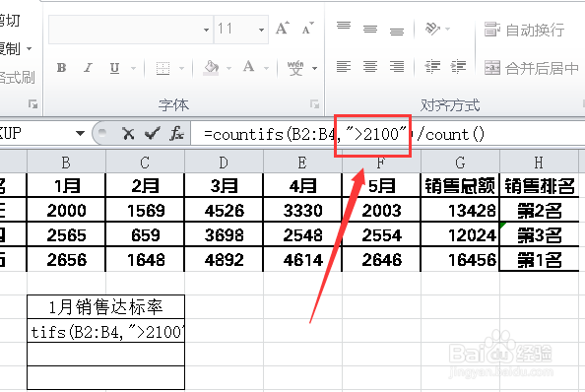
Task: Align text right
Action: point(397,67)
